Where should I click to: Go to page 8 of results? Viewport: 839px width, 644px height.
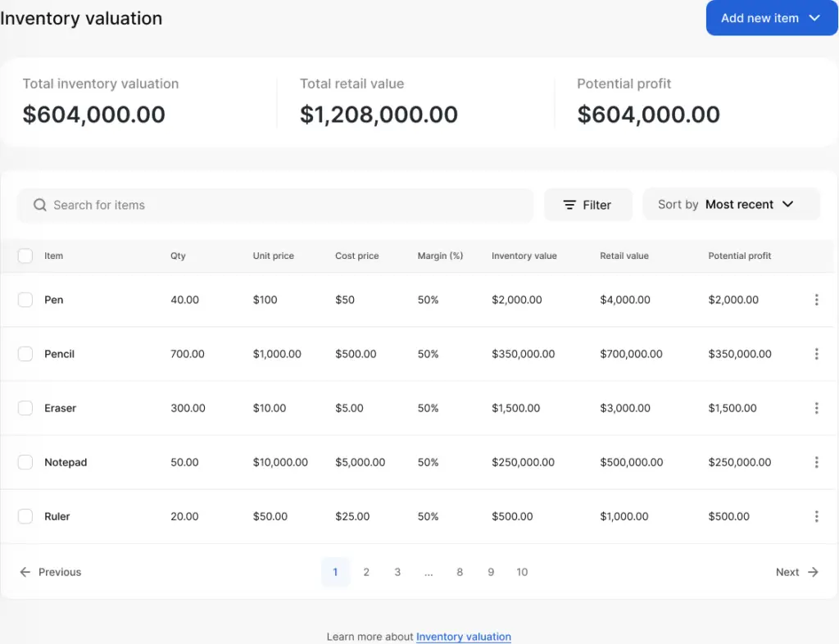click(x=460, y=572)
